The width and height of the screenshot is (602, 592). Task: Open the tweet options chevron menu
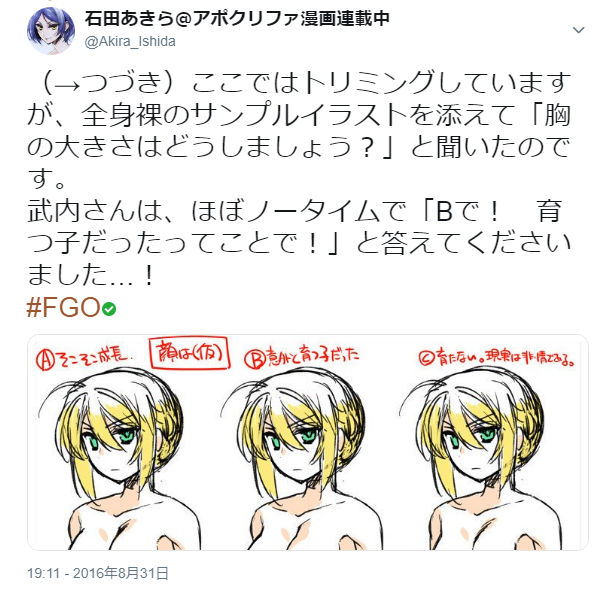(x=578, y=30)
